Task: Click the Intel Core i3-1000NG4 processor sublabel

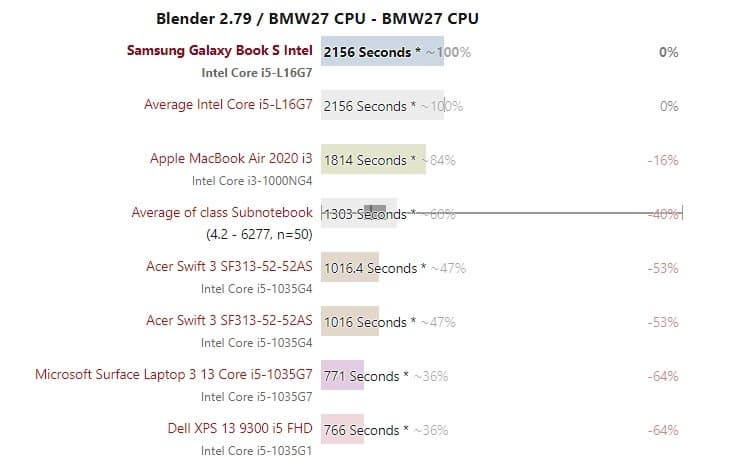Action: [252, 181]
